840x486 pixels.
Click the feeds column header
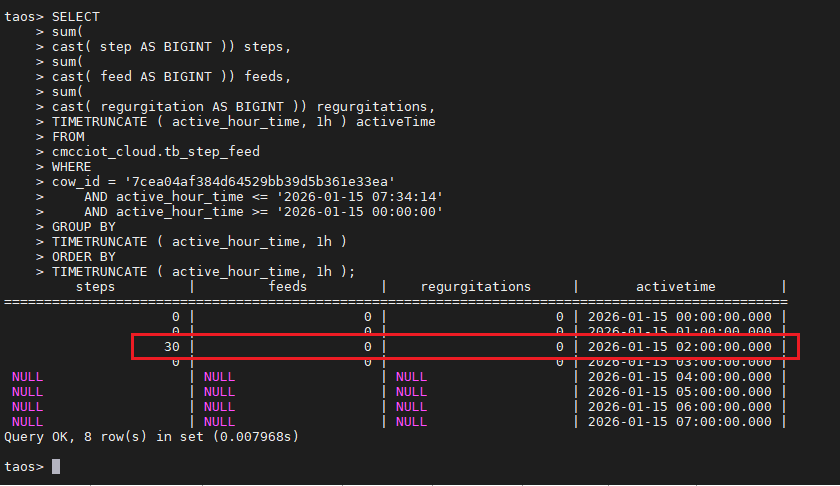pyautogui.click(x=288, y=287)
